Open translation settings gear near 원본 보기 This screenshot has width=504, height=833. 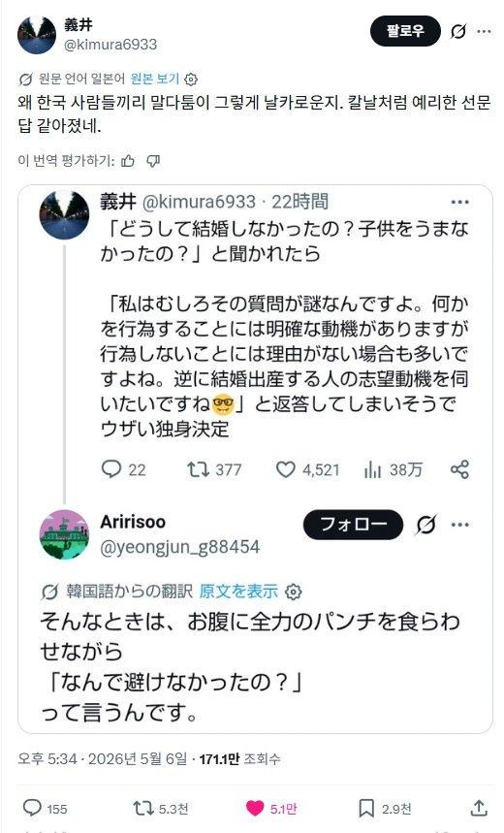tap(191, 80)
